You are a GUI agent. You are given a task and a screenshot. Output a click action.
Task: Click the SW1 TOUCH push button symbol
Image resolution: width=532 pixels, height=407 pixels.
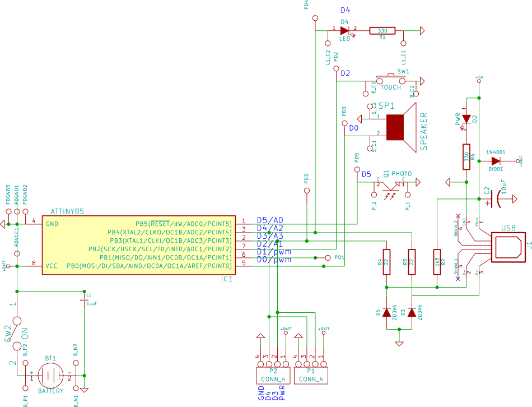coord(391,80)
